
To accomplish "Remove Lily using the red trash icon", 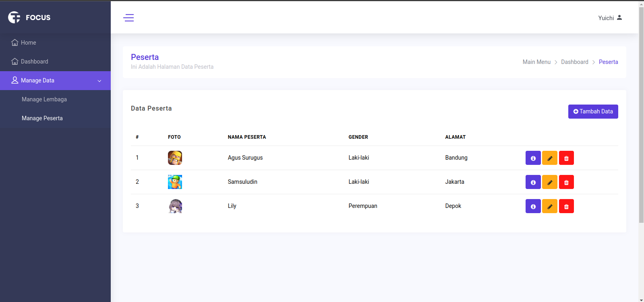I will (x=566, y=206).
